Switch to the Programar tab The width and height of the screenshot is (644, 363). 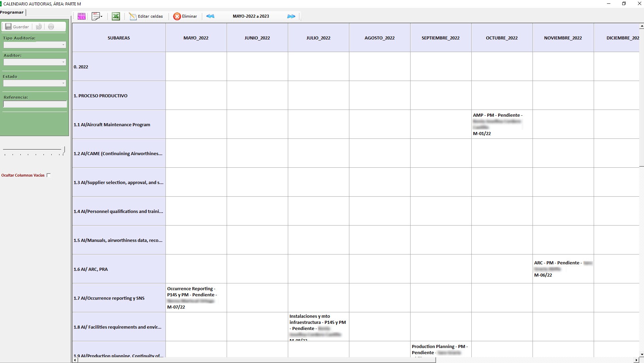tap(12, 12)
